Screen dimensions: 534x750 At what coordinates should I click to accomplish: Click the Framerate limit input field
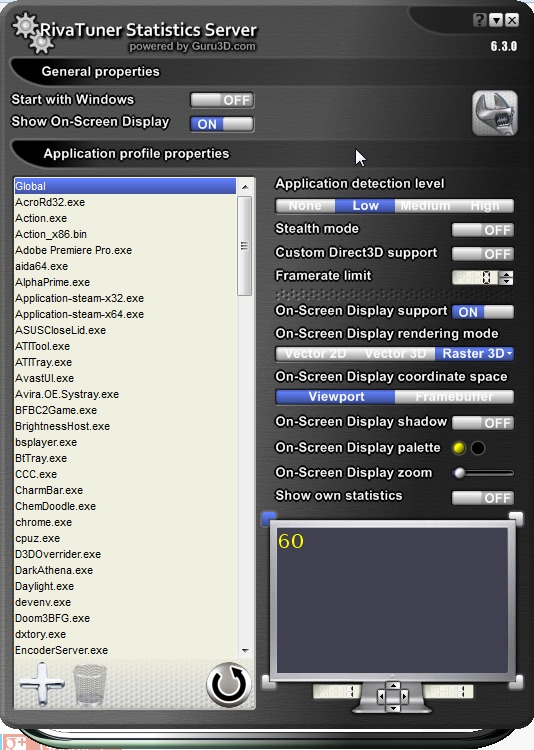click(x=475, y=277)
